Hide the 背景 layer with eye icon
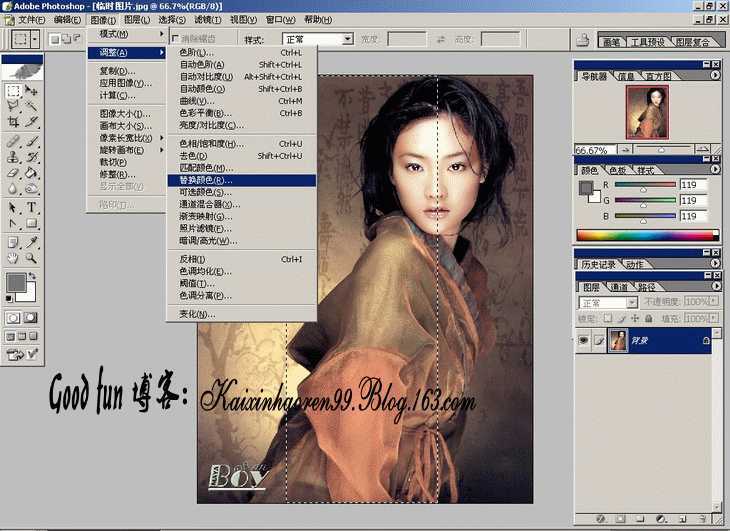 click(x=584, y=340)
